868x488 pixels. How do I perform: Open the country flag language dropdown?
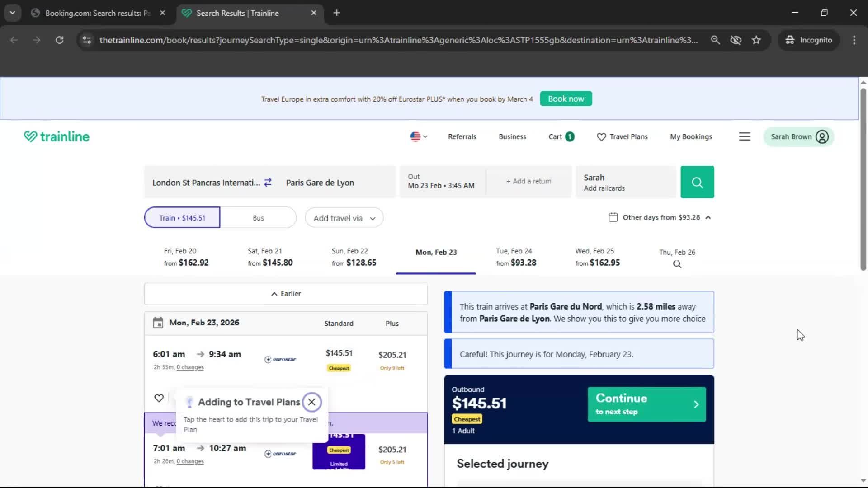(x=418, y=136)
